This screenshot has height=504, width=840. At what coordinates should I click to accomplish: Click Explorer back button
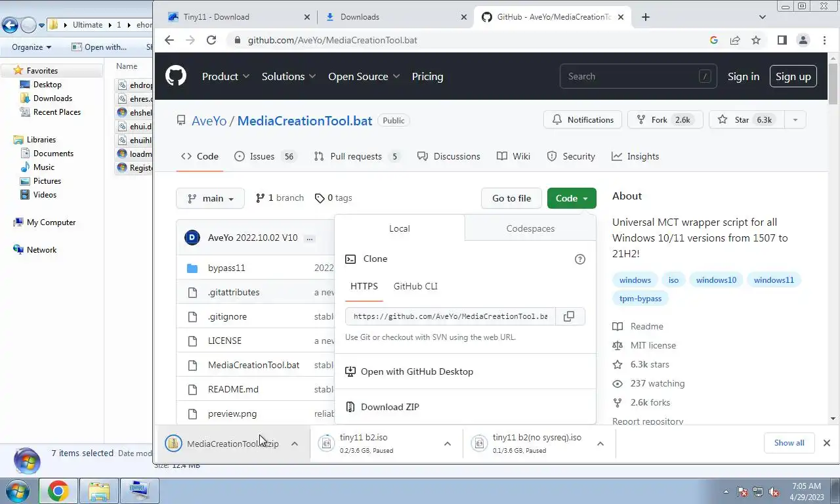click(10, 26)
